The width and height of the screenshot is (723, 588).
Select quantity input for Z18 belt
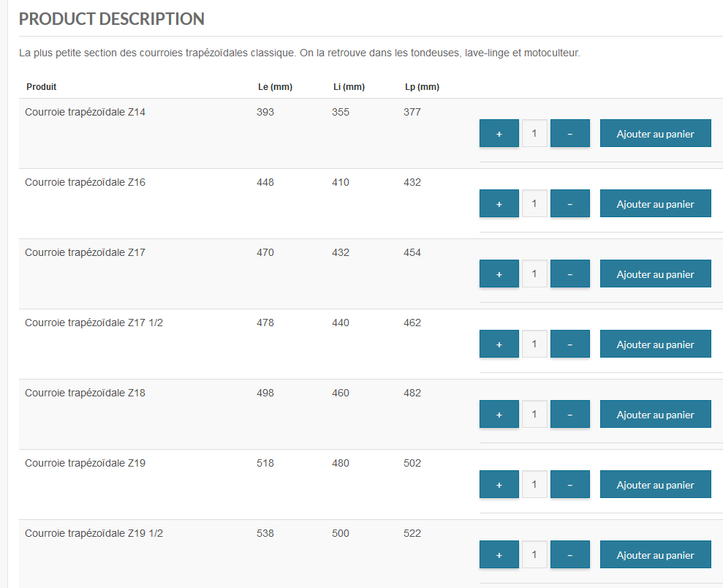coord(534,415)
